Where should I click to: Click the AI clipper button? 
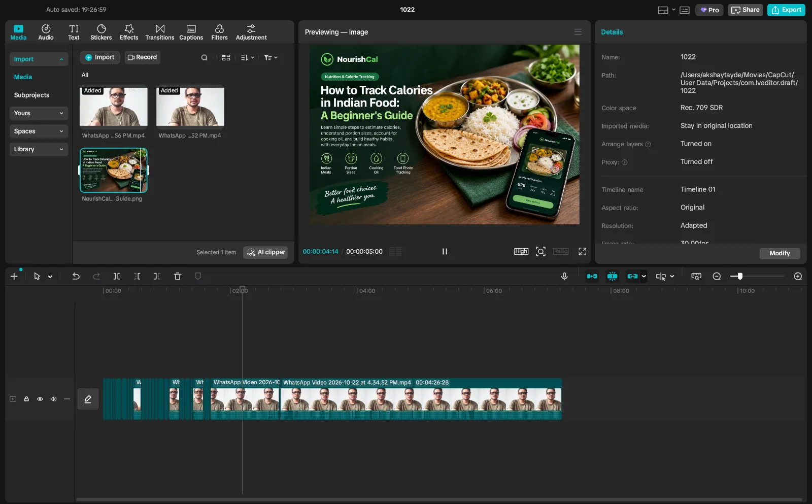click(266, 252)
